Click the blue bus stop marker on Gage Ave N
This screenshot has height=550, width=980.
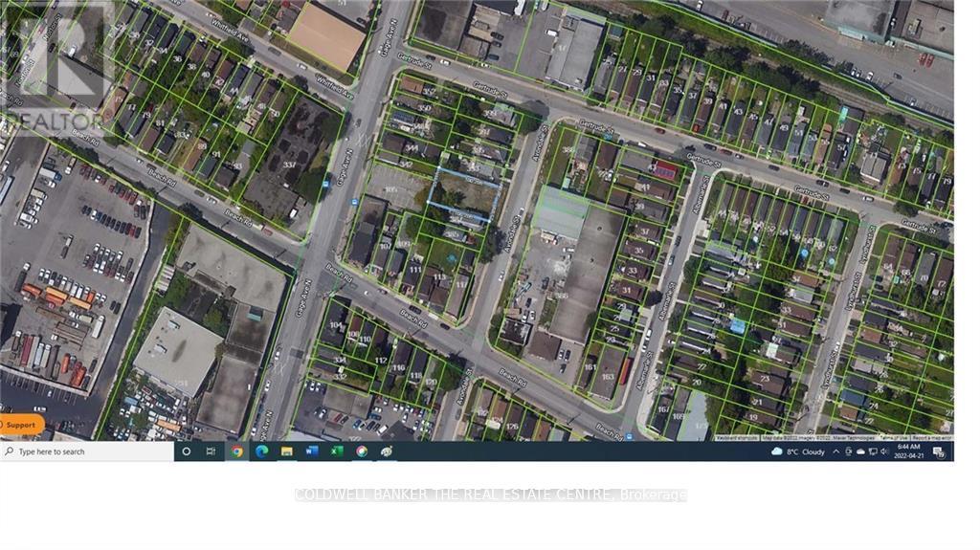coord(356,203)
